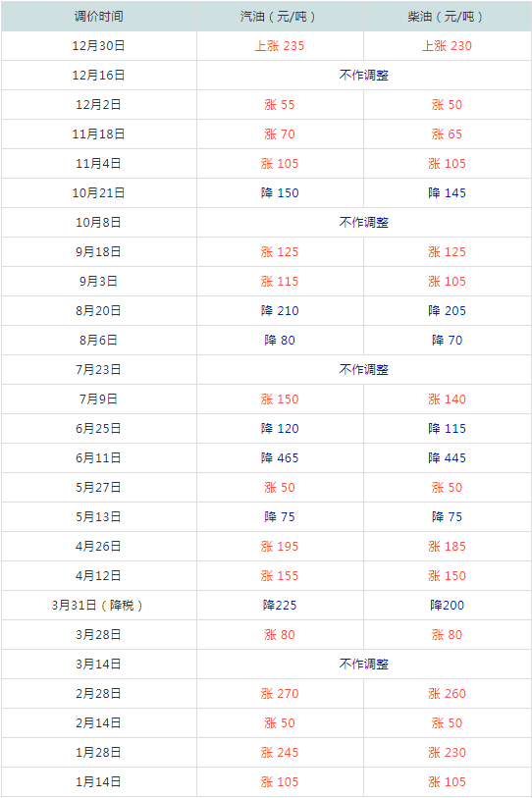Click gasoline '涨 80' in 3月28日 row
532x798 pixels.
(x=280, y=635)
